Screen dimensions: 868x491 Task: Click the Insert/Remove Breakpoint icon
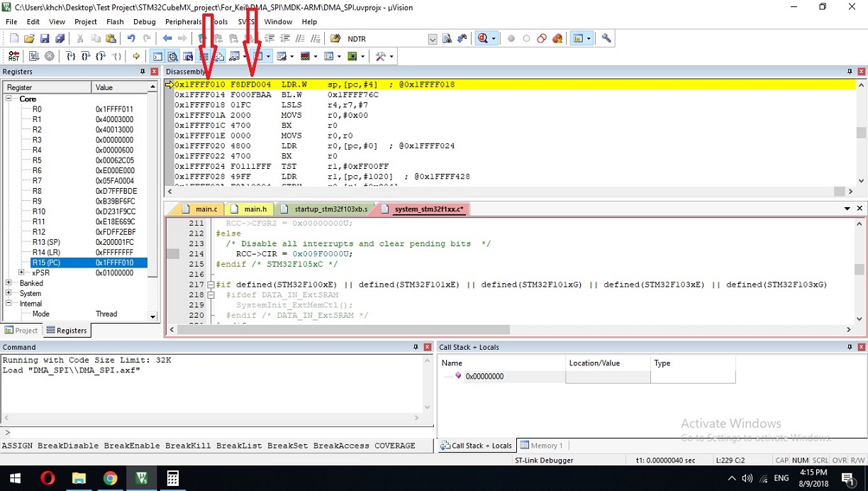[x=511, y=38]
